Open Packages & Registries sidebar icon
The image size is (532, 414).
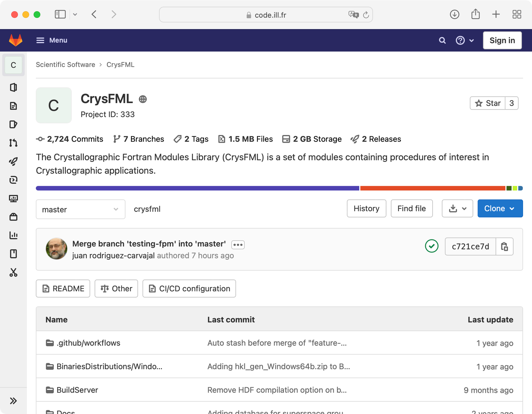coord(13,217)
